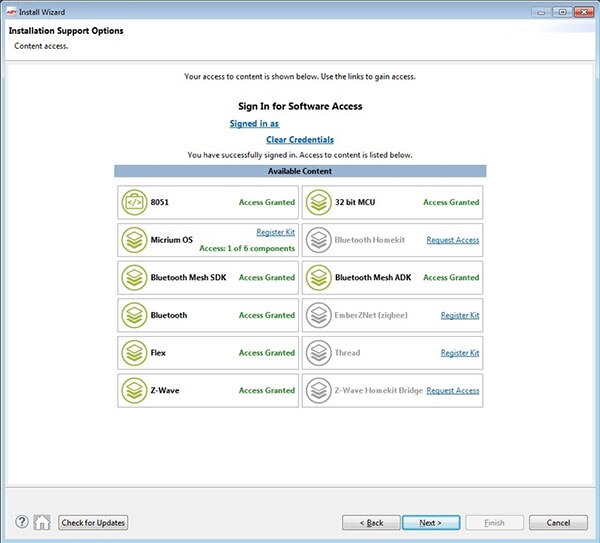600x543 pixels.
Task: Click the 8051 chip icon
Action: click(x=133, y=202)
